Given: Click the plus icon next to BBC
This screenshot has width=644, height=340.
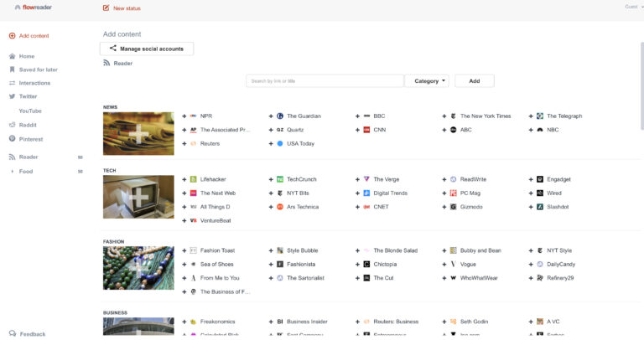Looking at the screenshot, I should [x=358, y=116].
